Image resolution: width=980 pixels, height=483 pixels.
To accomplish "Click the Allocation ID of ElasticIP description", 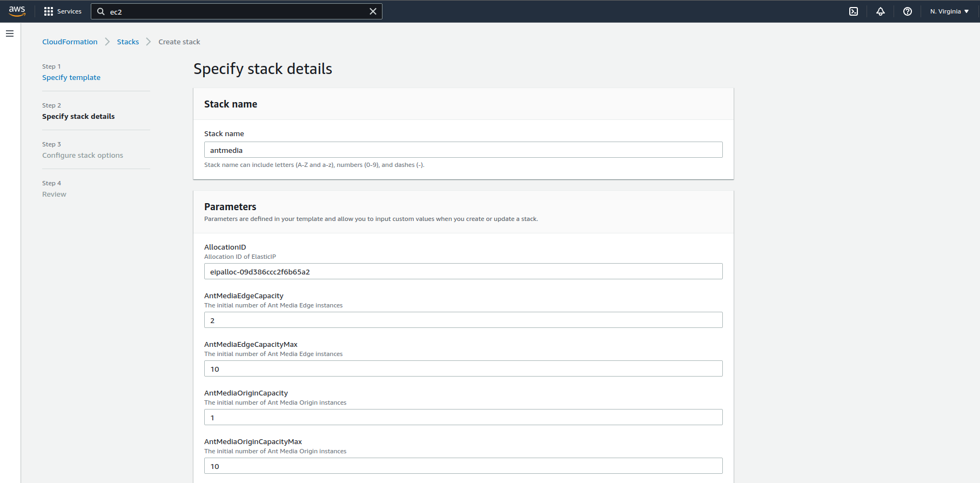I will coord(240,257).
